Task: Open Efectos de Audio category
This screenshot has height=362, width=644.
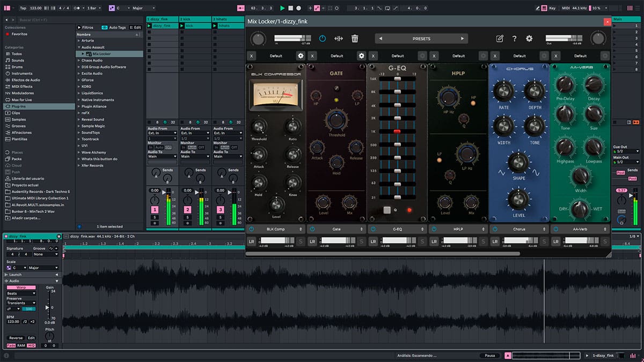Action: 26,80
